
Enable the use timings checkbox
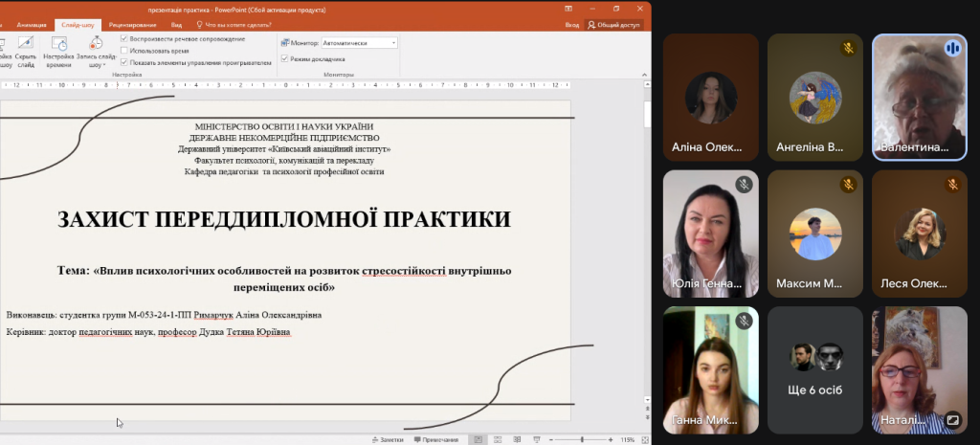pos(124,50)
